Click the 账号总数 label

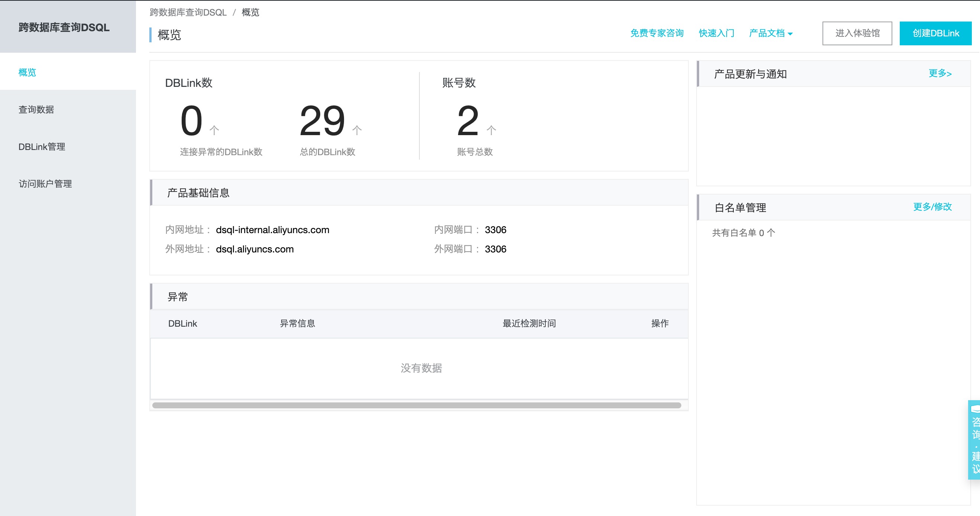point(475,152)
